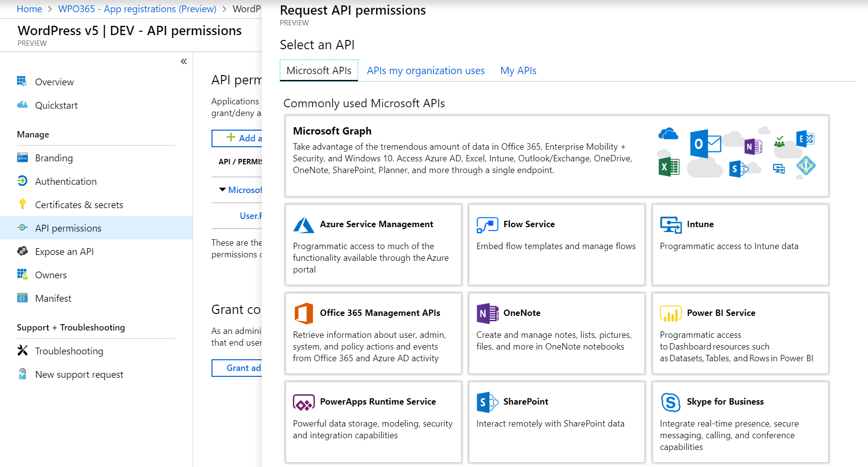Select the Microsoft Graph API card
868x467 pixels.
pyautogui.click(x=557, y=156)
